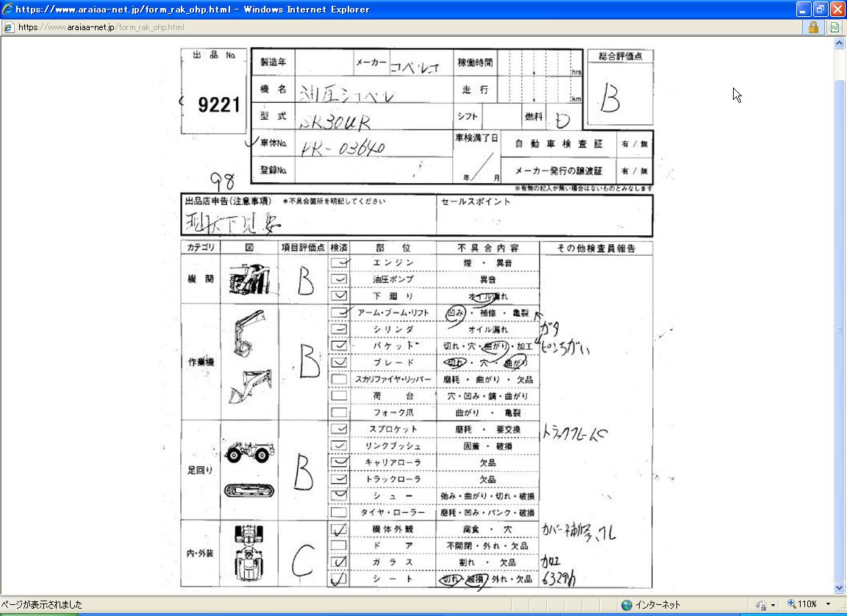Click the security lock icon in address bar
The height and width of the screenshot is (616, 847).
coord(813,27)
